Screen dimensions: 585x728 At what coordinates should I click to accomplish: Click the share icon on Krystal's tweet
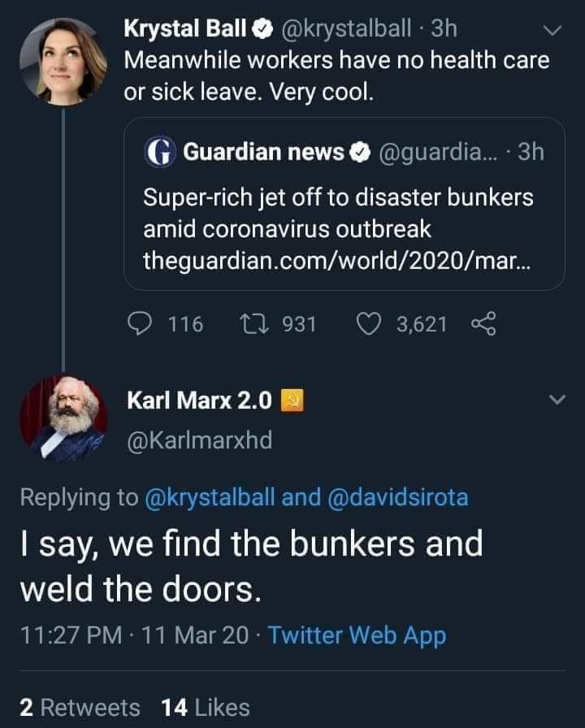[x=483, y=324]
